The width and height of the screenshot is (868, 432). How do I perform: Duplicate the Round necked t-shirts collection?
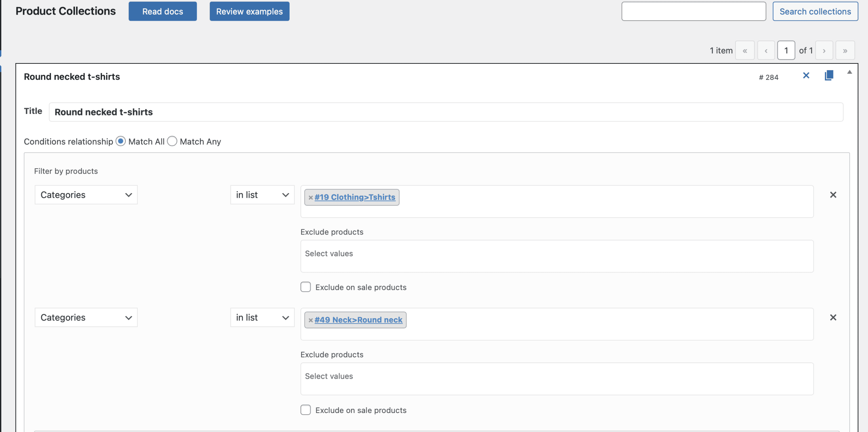pyautogui.click(x=829, y=75)
